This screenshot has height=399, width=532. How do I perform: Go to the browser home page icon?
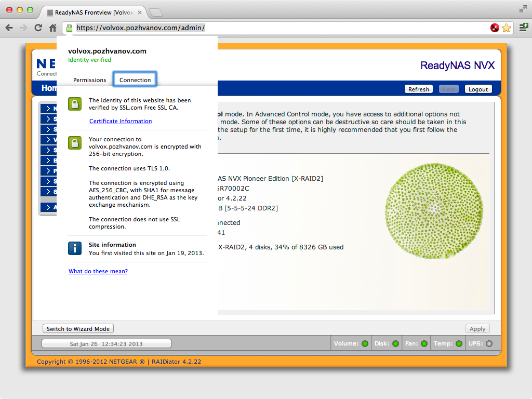point(52,28)
